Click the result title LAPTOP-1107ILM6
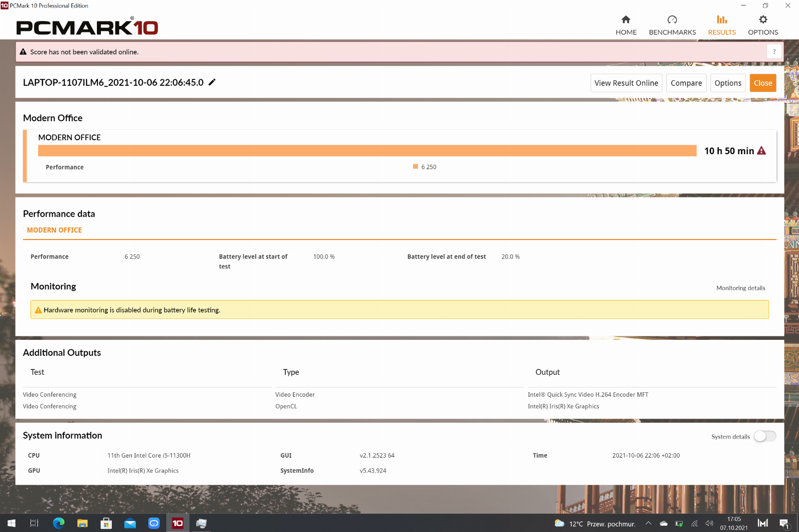Screen dimensions: 799x532 click(113, 82)
